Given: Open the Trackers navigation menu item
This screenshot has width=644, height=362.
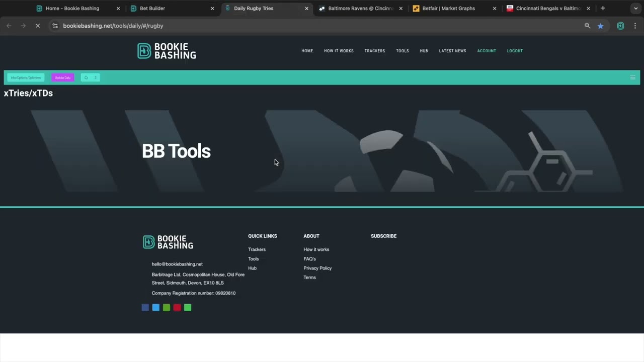Looking at the screenshot, I should [x=375, y=51].
